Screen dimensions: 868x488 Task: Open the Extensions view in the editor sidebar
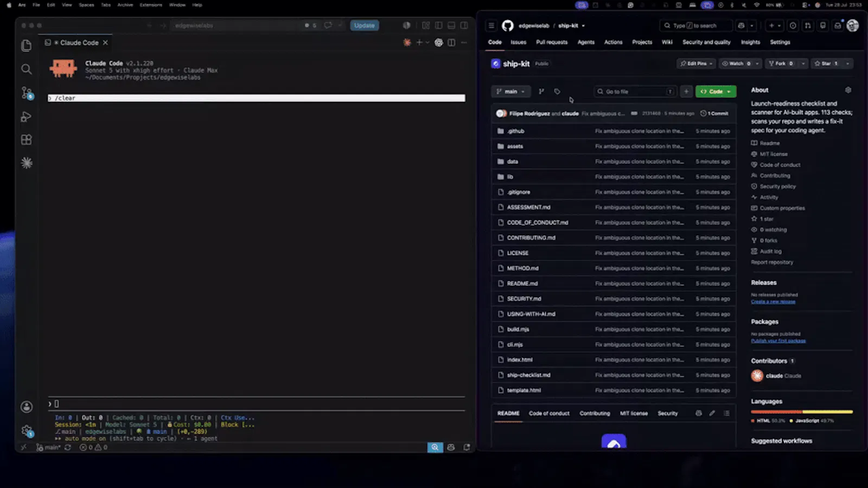(26, 140)
